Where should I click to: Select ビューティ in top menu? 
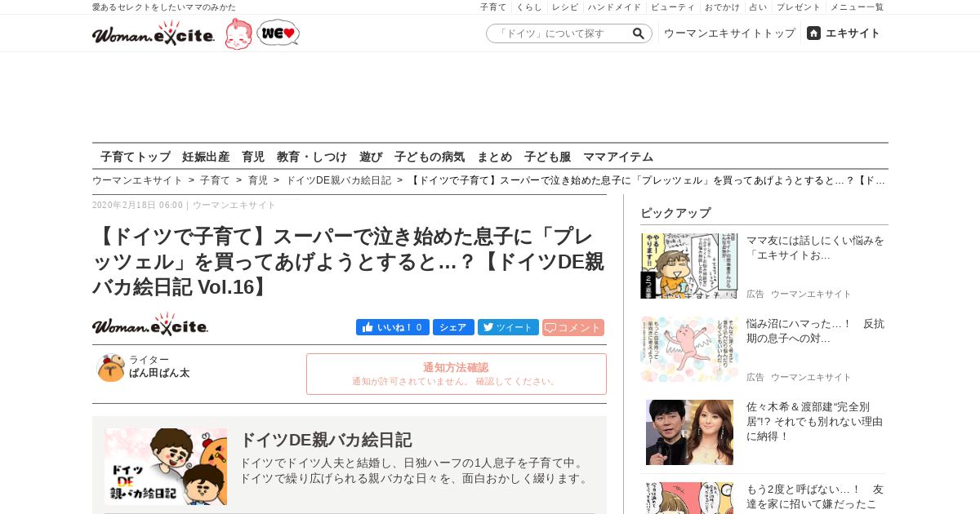pyautogui.click(x=673, y=7)
